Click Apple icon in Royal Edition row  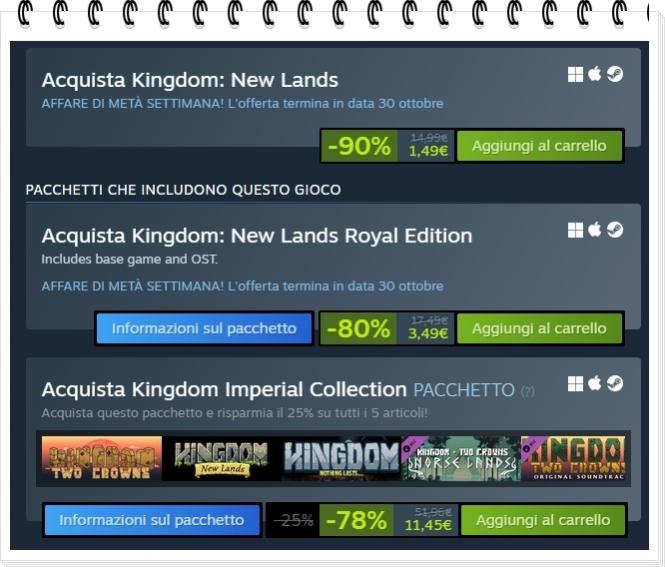tap(595, 230)
